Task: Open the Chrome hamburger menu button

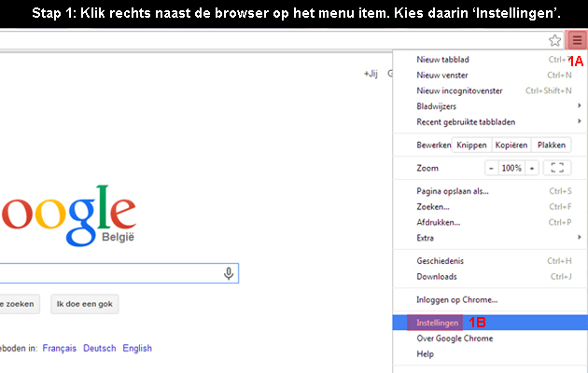Action: pyautogui.click(x=577, y=40)
